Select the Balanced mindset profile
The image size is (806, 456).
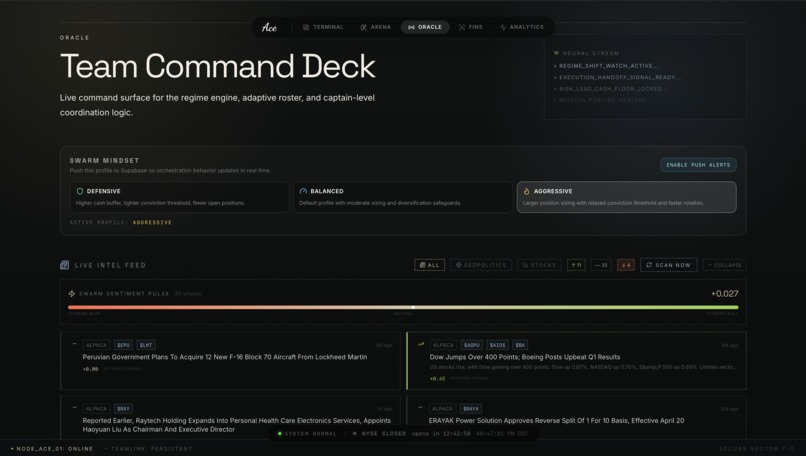403,197
